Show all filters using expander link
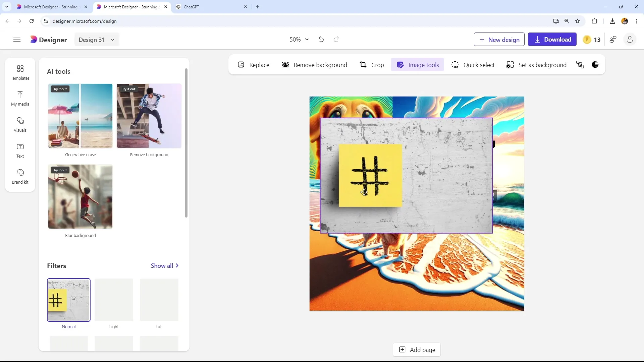 pos(165,266)
